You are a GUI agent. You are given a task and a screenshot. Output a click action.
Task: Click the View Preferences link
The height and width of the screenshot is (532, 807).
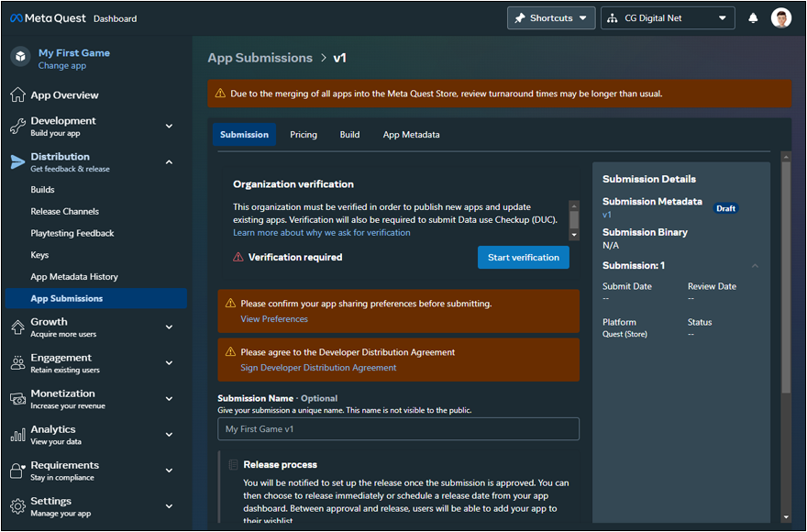point(274,319)
